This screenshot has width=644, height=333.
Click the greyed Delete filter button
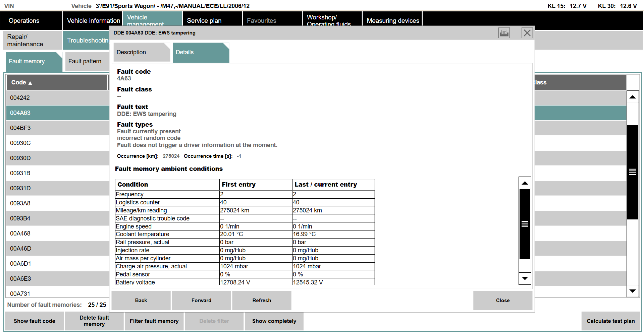tap(214, 321)
